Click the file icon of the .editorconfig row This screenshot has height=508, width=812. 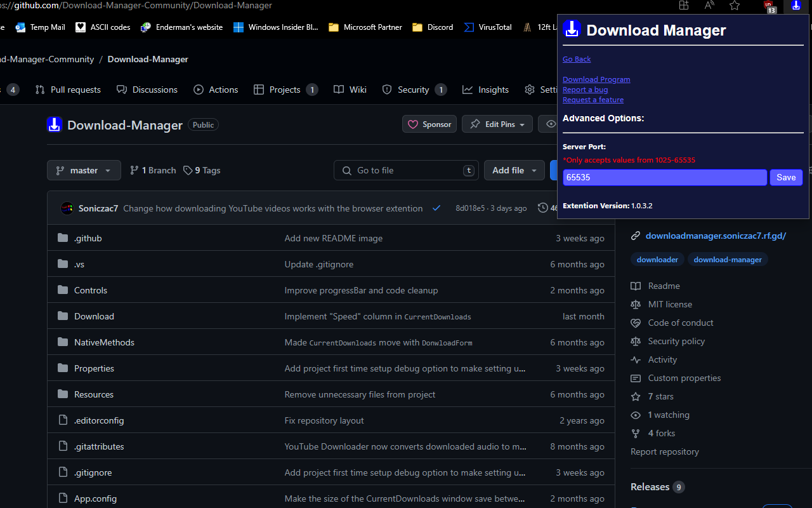point(63,420)
